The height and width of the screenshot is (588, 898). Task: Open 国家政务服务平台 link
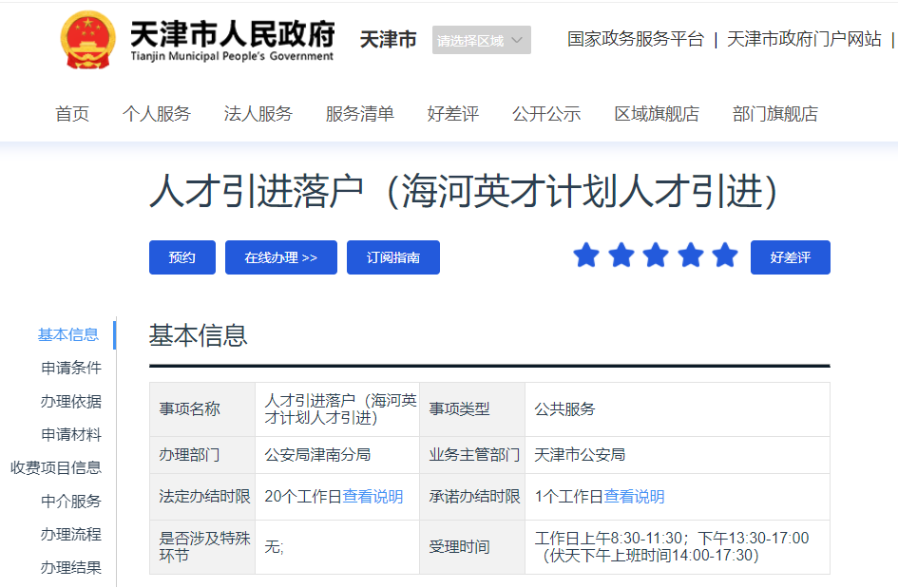pos(635,40)
